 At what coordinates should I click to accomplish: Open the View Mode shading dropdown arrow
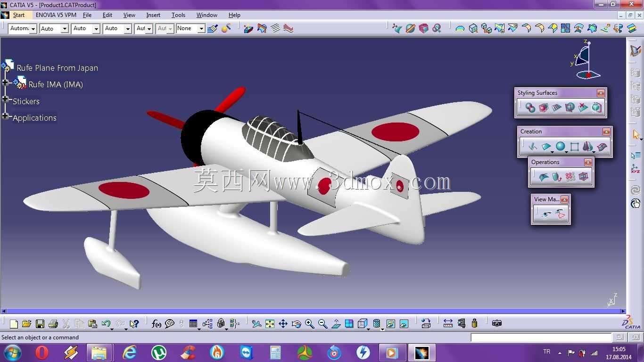point(382,329)
